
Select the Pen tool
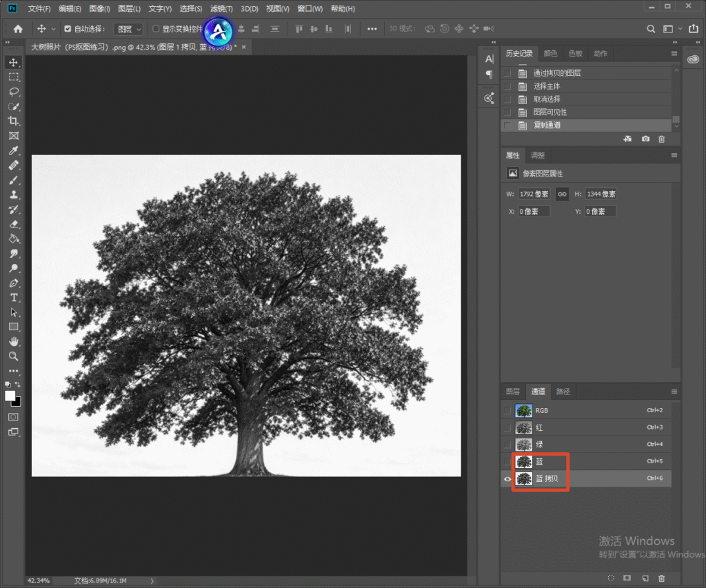coord(14,283)
